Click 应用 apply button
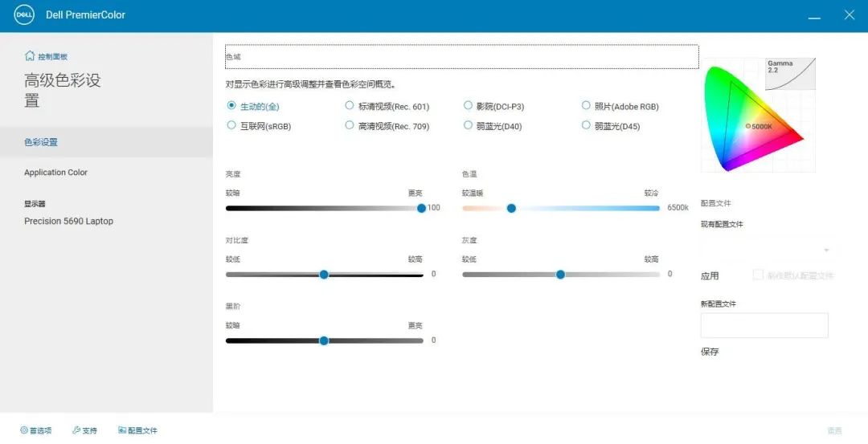The image size is (868, 444). click(710, 276)
